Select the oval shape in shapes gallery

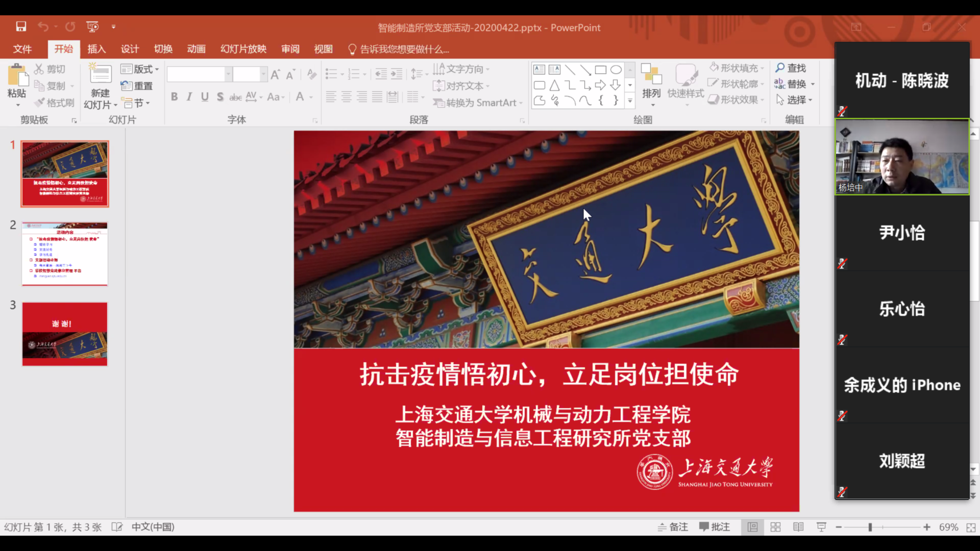[x=616, y=70]
